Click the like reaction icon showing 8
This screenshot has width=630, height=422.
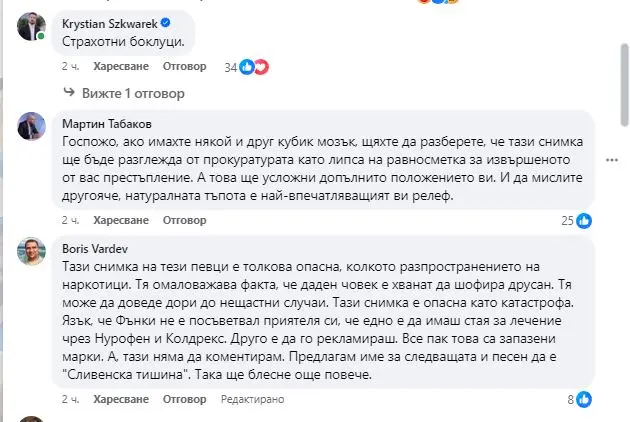click(584, 399)
